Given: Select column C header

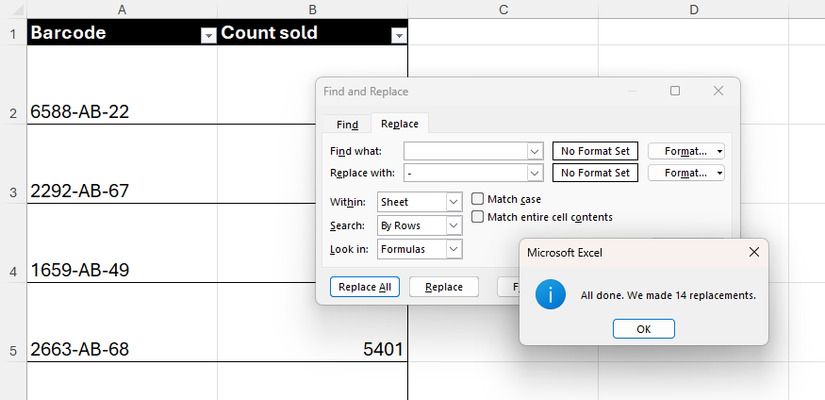Looking at the screenshot, I should 503,9.
